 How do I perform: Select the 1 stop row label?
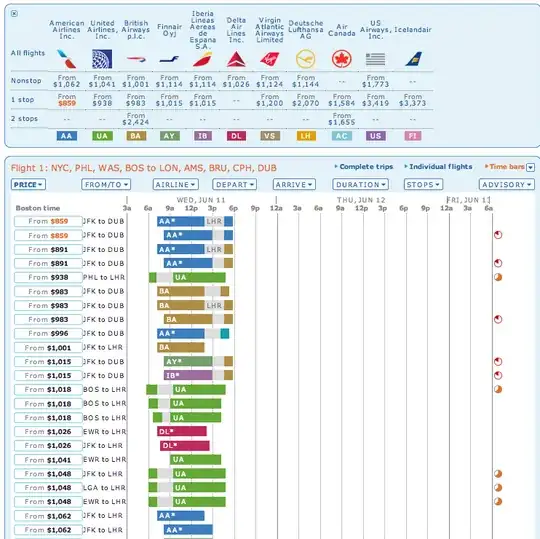[x=22, y=100]
